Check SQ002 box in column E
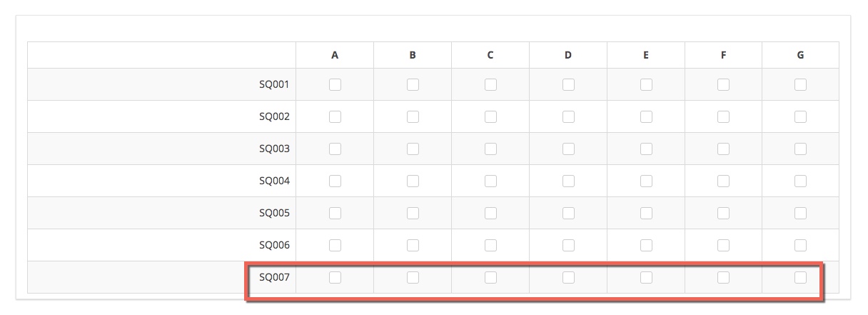868x315 pixels. [646, 116]
